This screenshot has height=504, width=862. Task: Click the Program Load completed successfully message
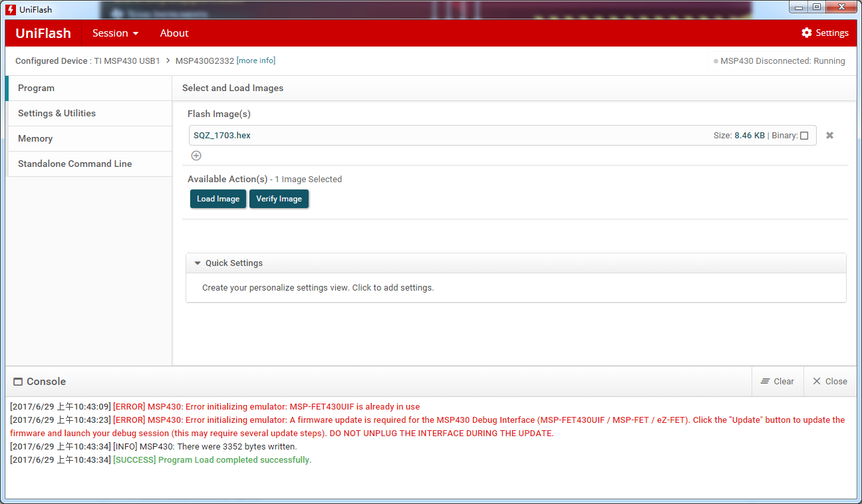(212, 460)
